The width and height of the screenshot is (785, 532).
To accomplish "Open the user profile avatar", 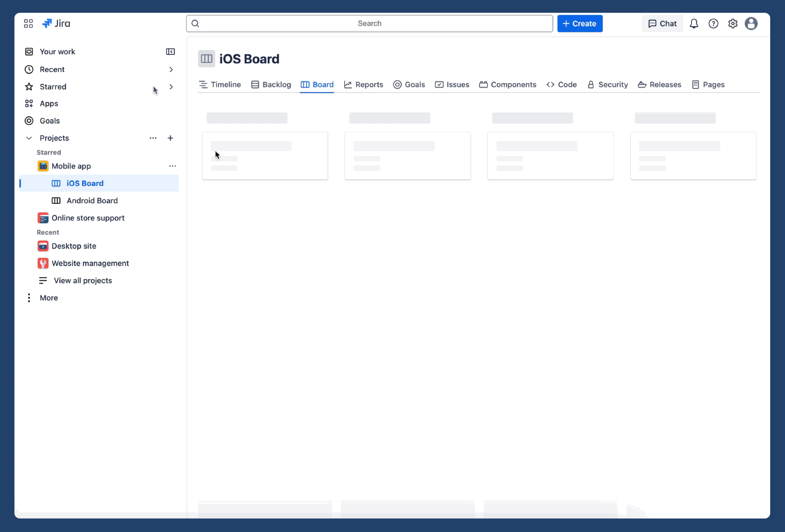I will tap(751, 24).
